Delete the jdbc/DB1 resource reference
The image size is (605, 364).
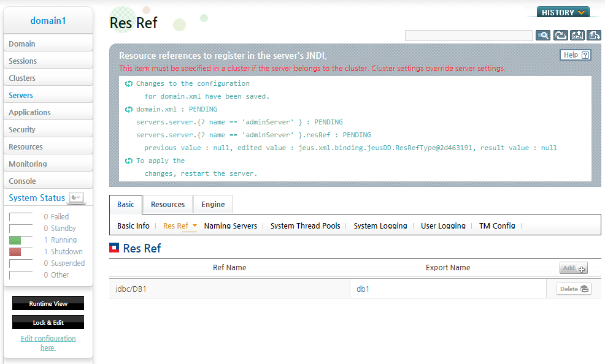click(574, 289)
